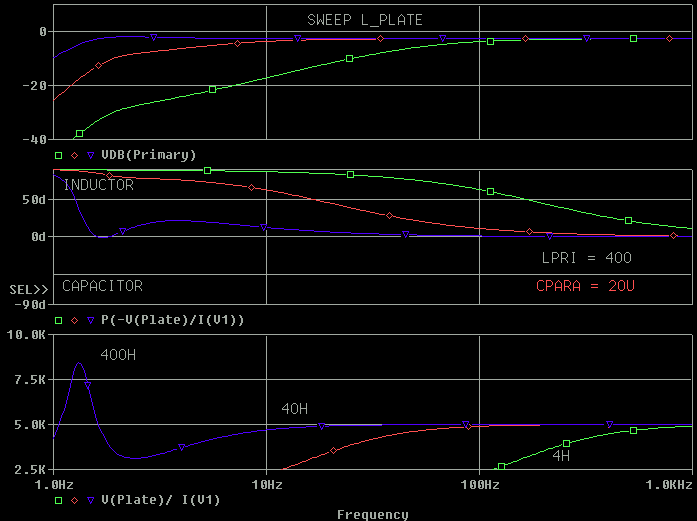Click the green square marker beside VDB(Primary)

(x=59, y=155)
